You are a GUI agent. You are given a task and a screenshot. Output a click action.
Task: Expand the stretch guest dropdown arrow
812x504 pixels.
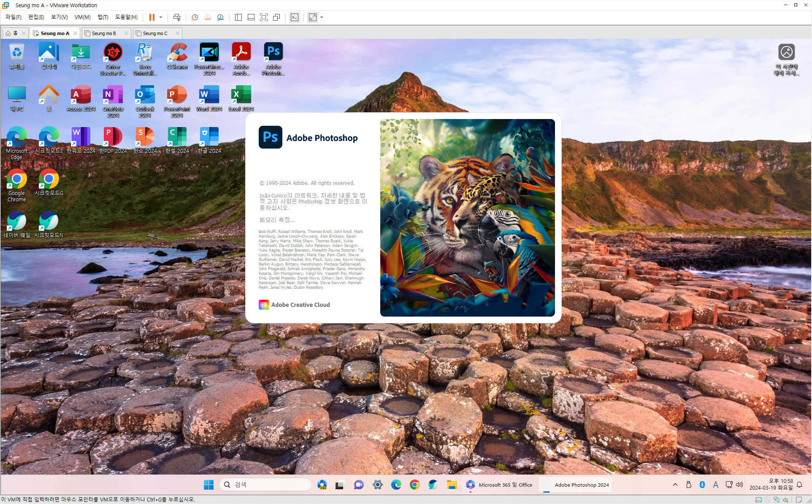pyautogui.click(x=322, y=17)
